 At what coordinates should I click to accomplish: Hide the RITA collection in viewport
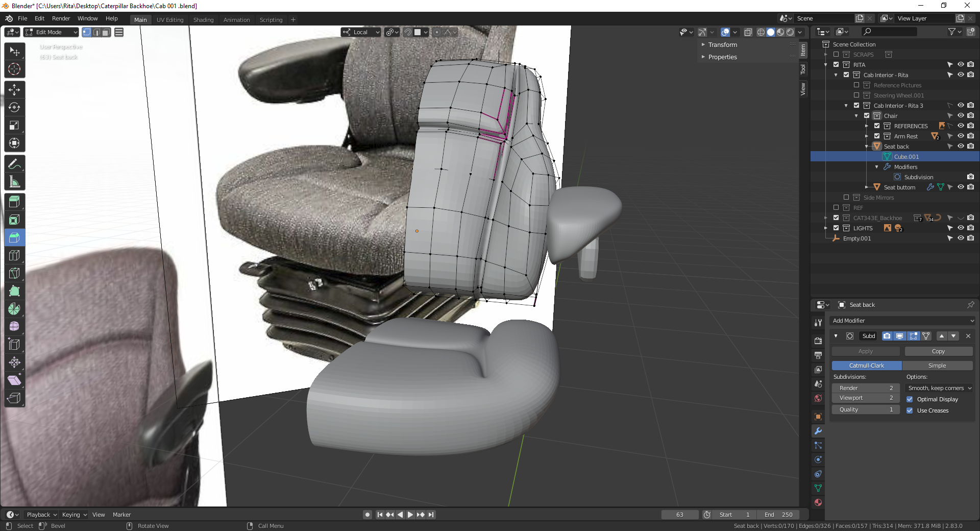pyautogui.click(x=961, y=65)
